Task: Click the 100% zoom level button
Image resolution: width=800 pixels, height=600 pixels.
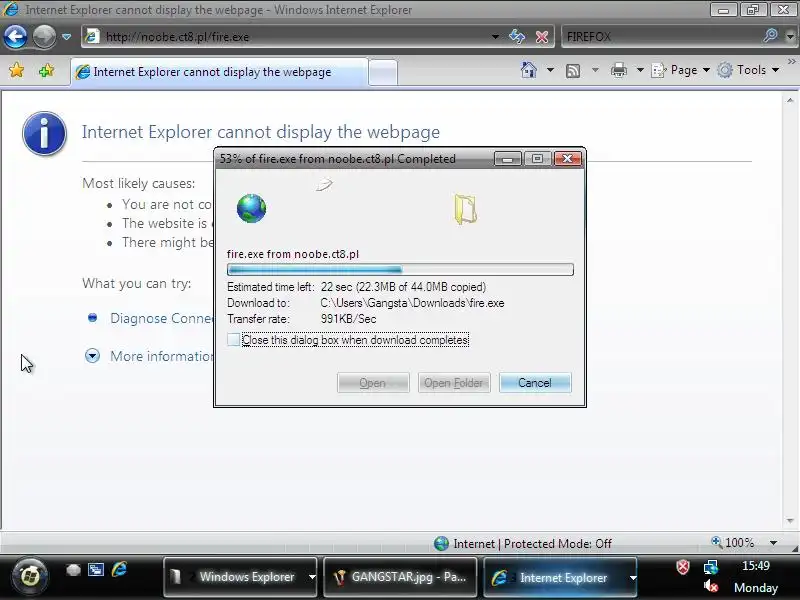Action: [733, 542]
